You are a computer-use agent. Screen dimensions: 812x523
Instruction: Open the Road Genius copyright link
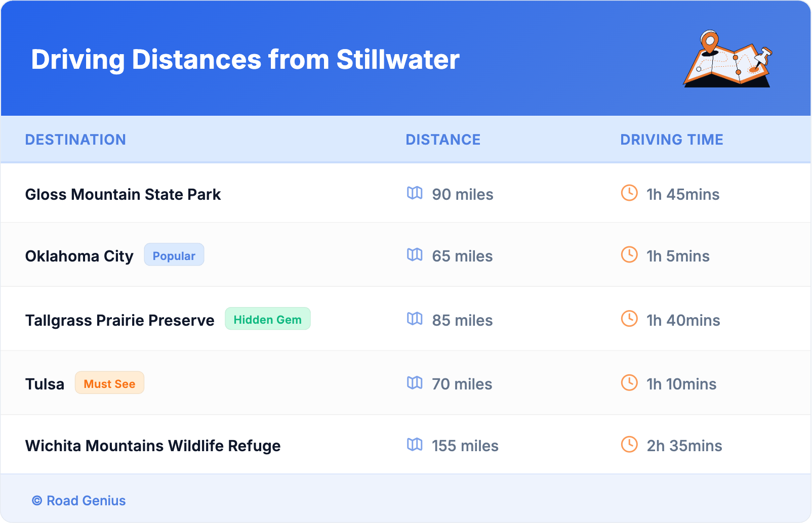79,501
